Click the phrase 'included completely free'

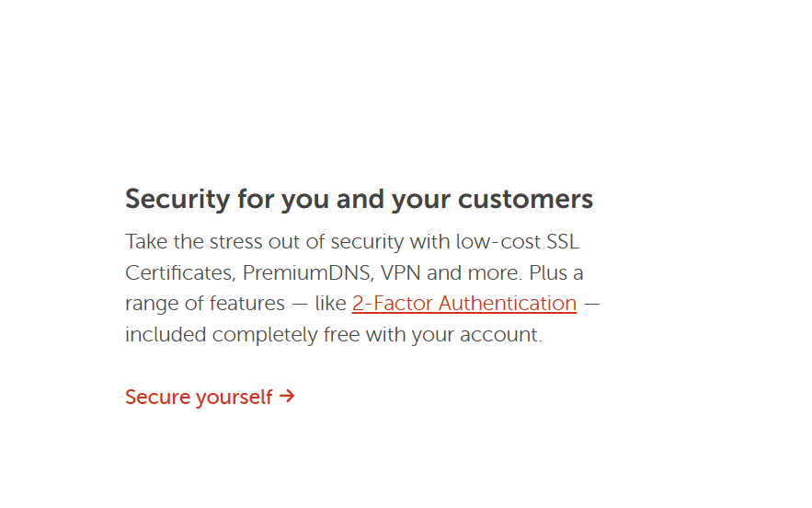[x=243, y=335]
